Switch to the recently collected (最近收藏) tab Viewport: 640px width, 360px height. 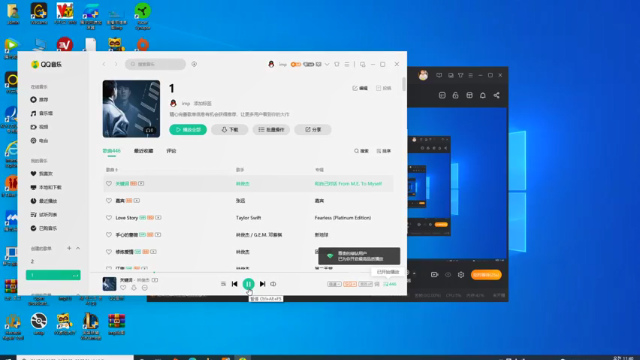click(x=143, y=151)
